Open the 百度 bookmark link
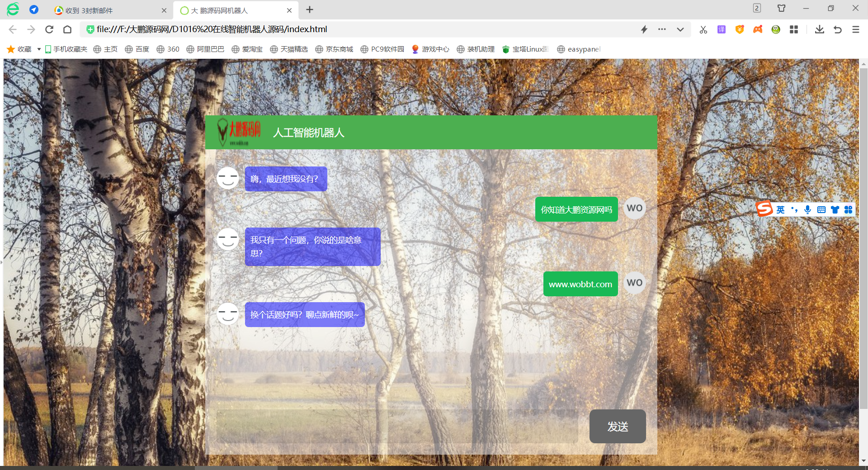This screenshot has height=470, width=868. (x=137, y=49)
